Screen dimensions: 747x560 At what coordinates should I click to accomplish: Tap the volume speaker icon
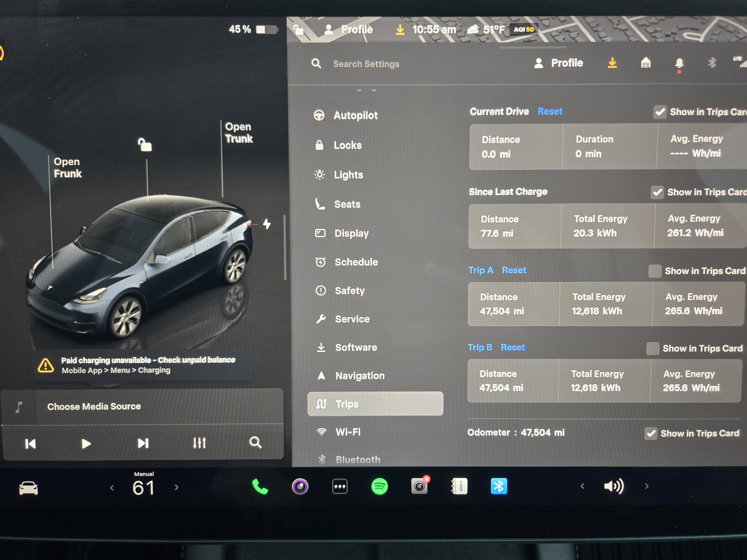(x=614, y=486)
